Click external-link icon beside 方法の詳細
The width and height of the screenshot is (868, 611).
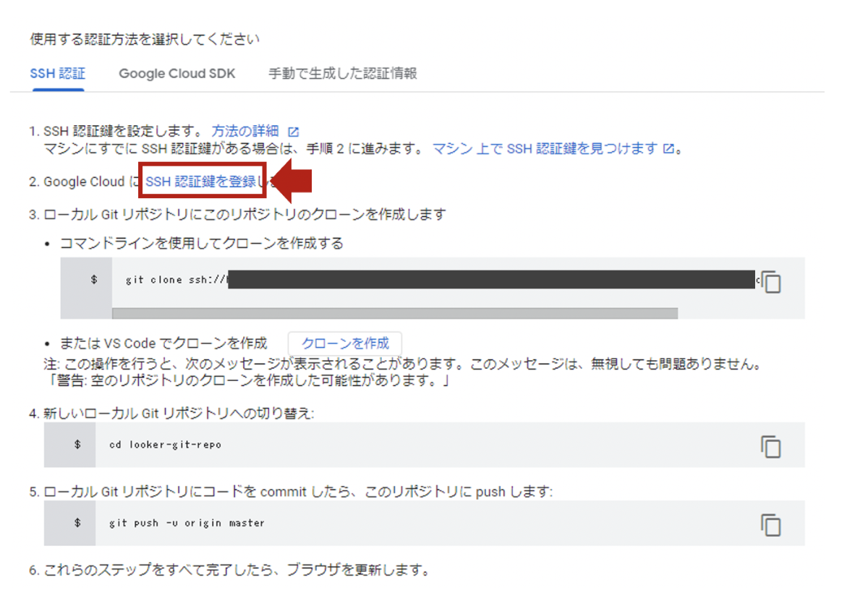293,132
